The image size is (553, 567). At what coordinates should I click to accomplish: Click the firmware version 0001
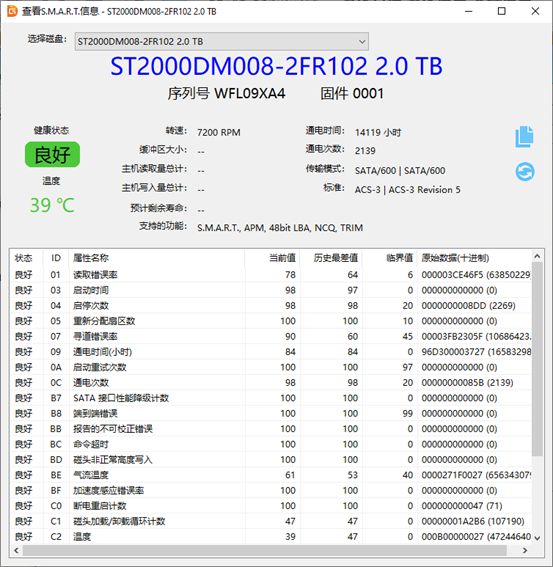point(368,94)
